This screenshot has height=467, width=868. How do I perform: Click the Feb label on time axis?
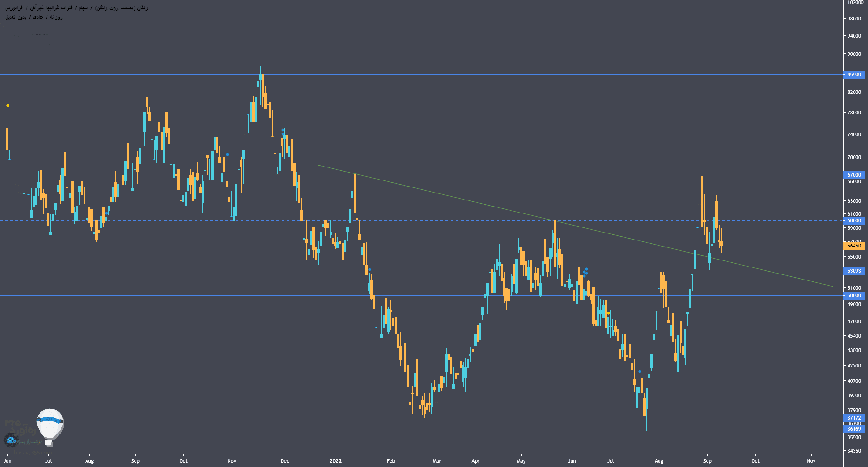(x=390, y=461)
